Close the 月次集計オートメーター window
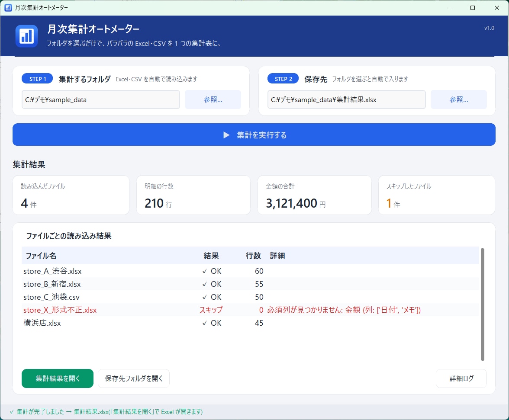This screenshot has width=509, height=420. click(497, 8)
